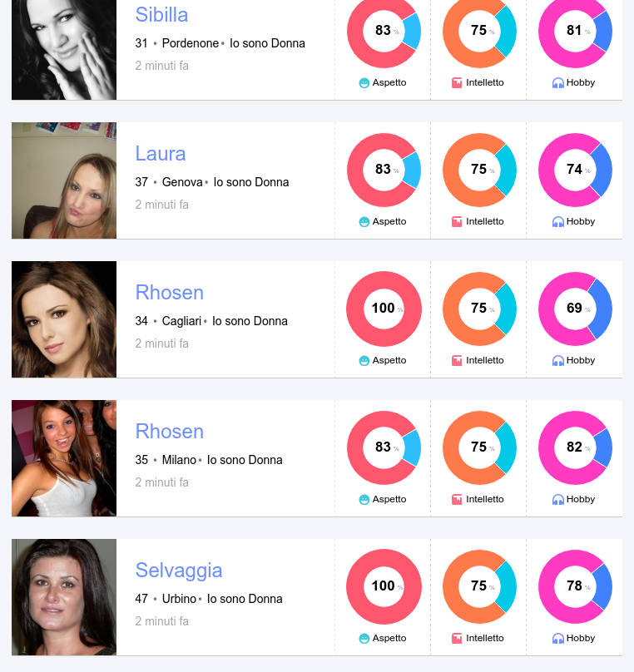Click Milano Rhosen's 82 Hobby donut chart
Viewport: 634px width, 672px height.
click(575, 447)
